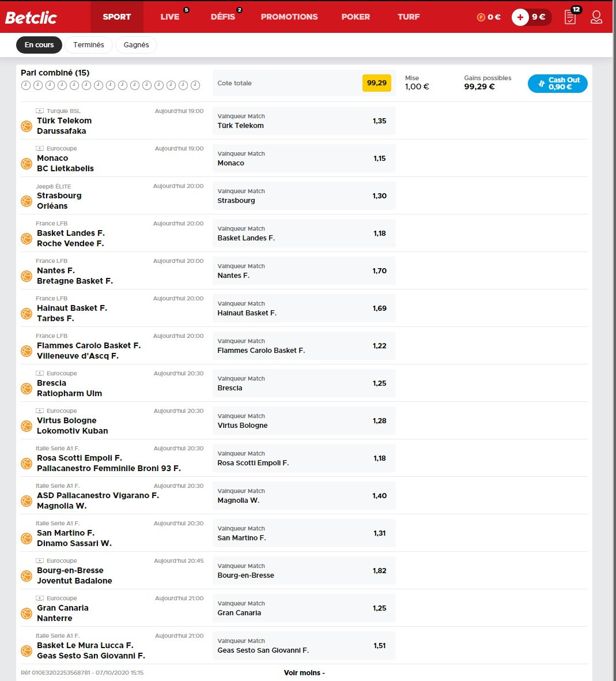The width and height of the screenshot is (616, 681).
Task: Click the Pari combiné (15) heading
Action: (x=55, y=73)
